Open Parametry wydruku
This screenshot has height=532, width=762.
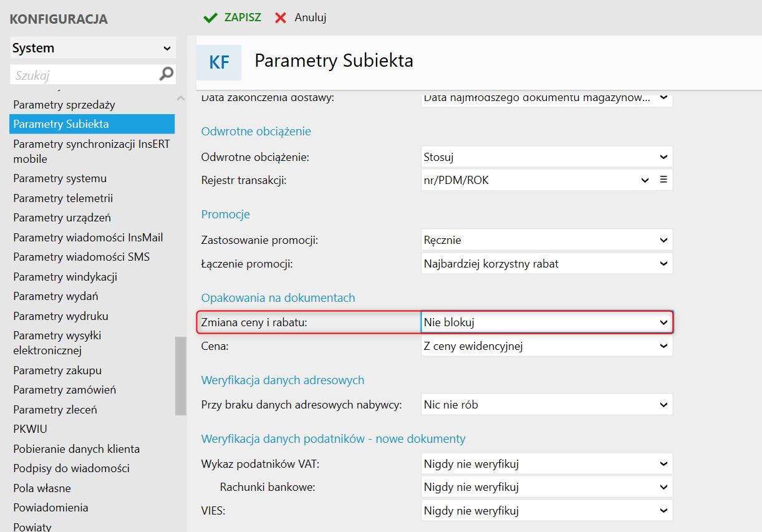click(x=60, y=316)
